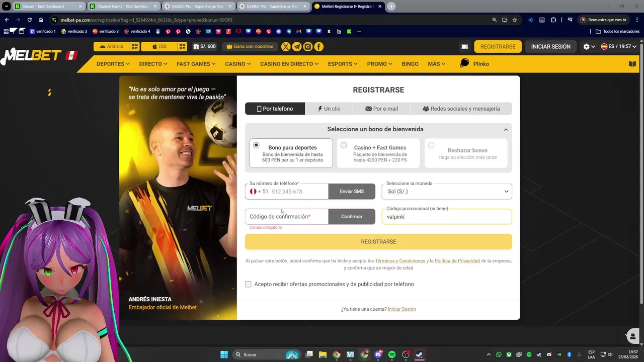The height and width of the screenshot is (362, 644).
Task: Click the Windows Start button
Action: [x=224, y=354]
